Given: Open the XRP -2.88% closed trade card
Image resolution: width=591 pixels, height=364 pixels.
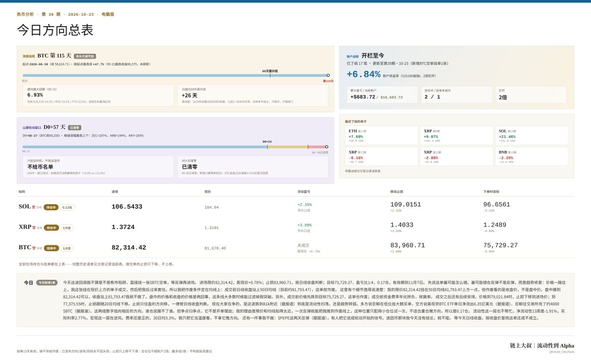Looking at the screenshot, I should [x=457, y=156].
